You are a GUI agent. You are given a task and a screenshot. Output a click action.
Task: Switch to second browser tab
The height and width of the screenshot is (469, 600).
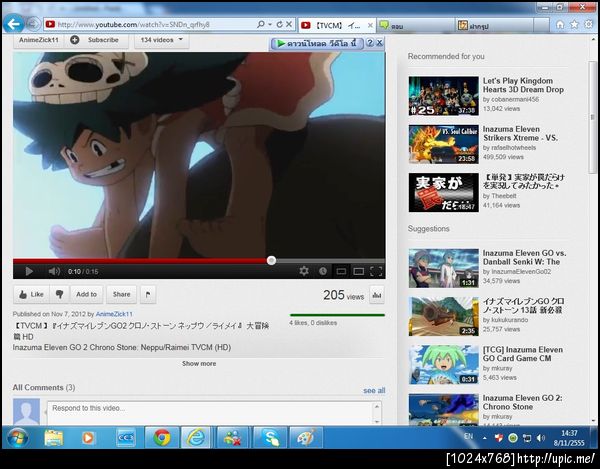(x=415, y=26)
